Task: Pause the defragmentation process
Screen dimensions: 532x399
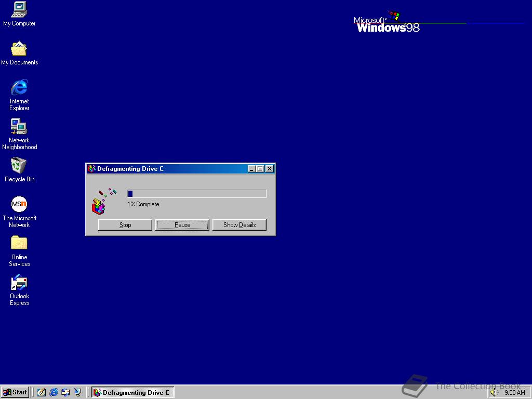Action: click(x=182, y=225)
